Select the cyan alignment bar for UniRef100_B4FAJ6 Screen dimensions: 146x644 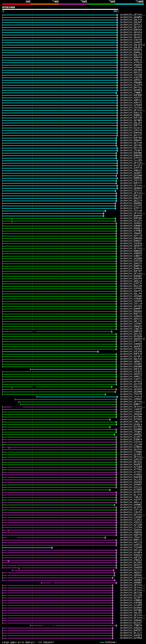[73, 369]
